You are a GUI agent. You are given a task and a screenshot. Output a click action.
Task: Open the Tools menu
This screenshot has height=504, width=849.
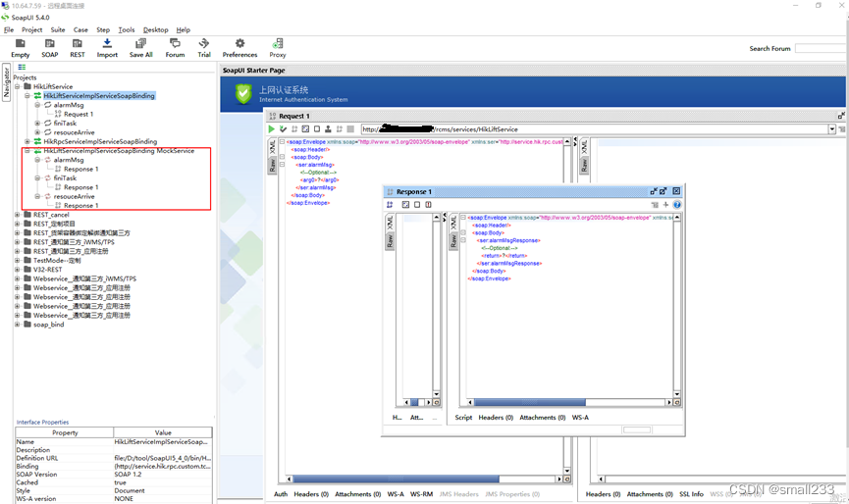tap(127, 29)
